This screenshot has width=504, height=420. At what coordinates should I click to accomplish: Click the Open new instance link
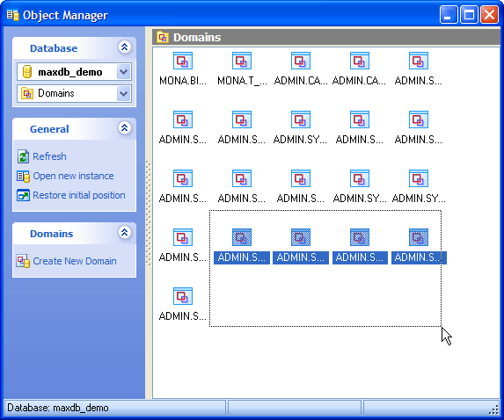tap(73, 176)
